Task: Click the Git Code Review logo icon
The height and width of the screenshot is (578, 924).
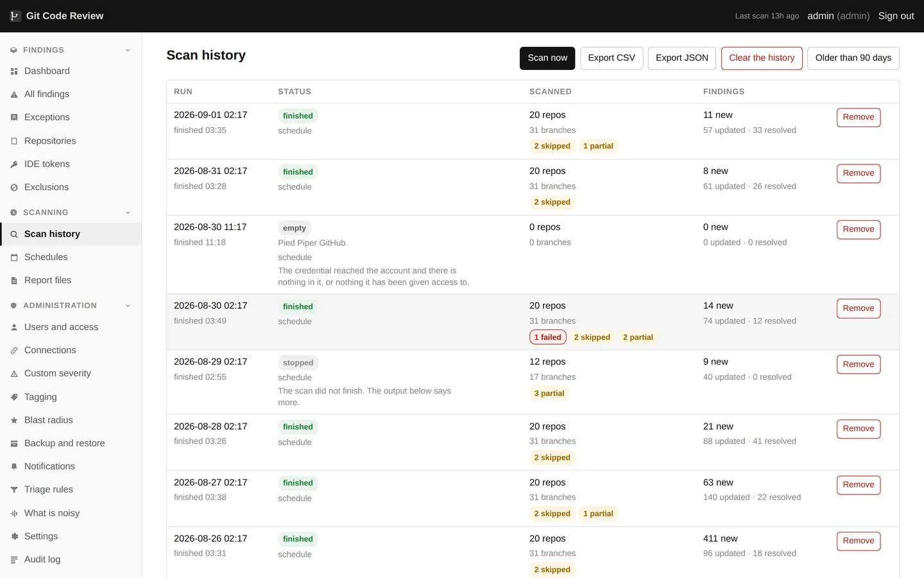Action: pos(15,16)
